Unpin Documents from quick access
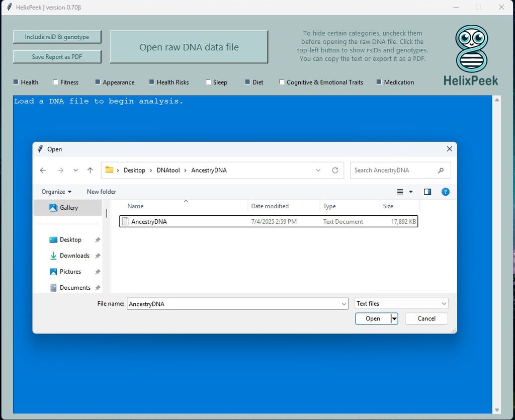This screenshot has width=515, height=420. click(x=98, y=288)
